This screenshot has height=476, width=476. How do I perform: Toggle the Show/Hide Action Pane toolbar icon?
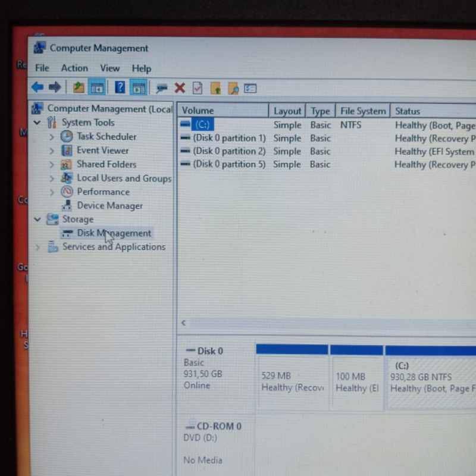coord(138,87)
